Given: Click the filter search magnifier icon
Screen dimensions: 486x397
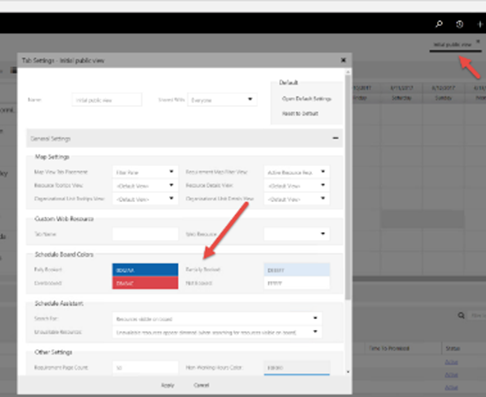Looking at the screenshot, I should tap(461, 315).
